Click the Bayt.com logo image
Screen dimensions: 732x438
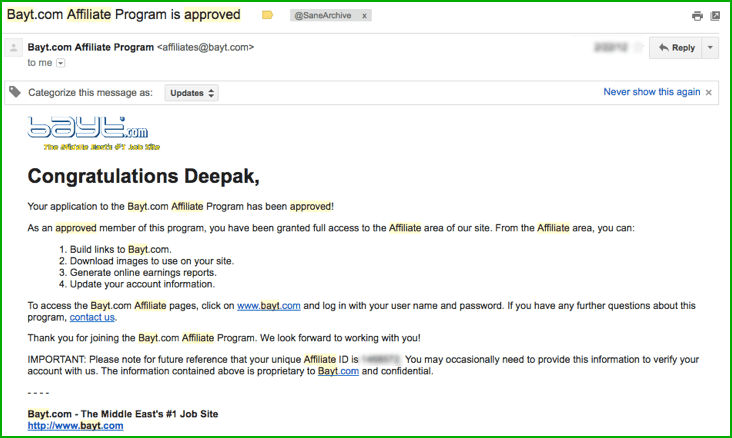93,134
